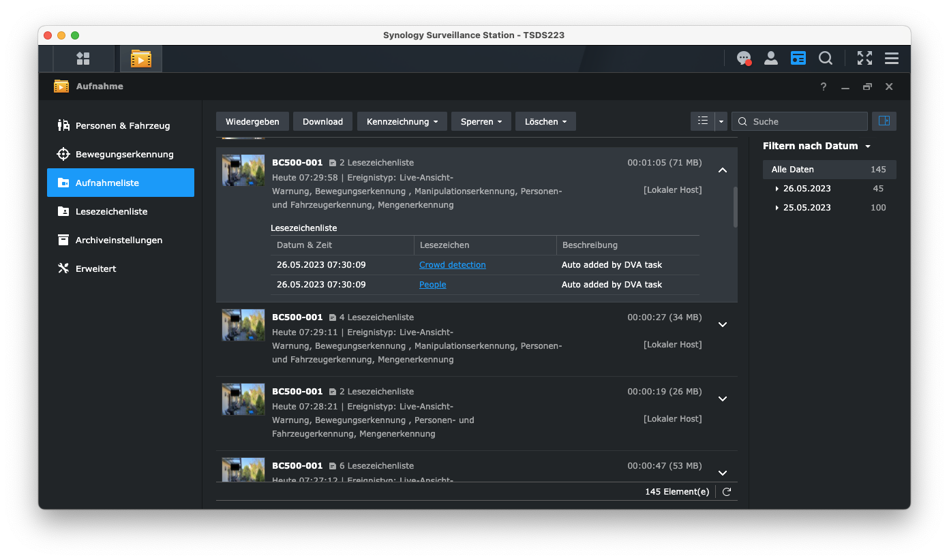Switch list view layout mode
The height and width of the screenshot is (560, 949).
point(702,121)
